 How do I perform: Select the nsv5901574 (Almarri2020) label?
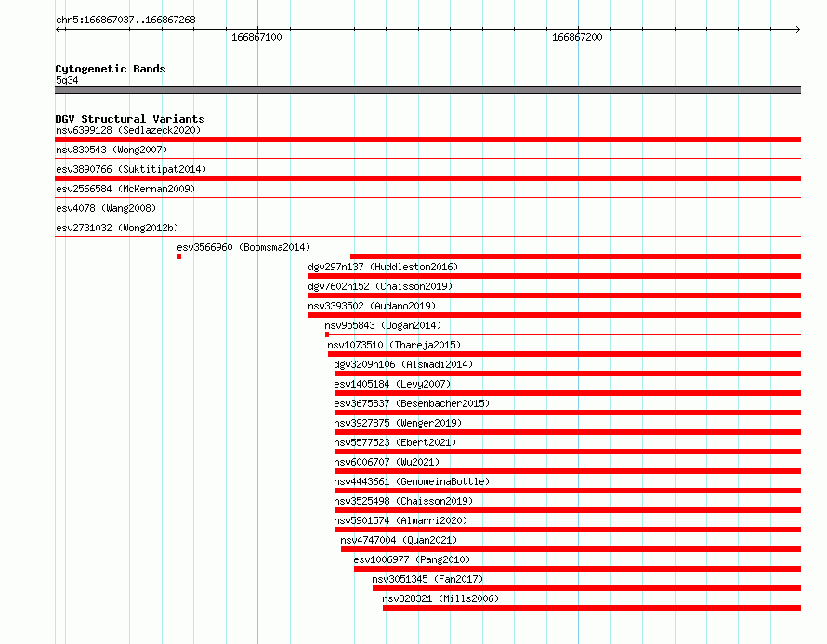click(x=400, y=520)
